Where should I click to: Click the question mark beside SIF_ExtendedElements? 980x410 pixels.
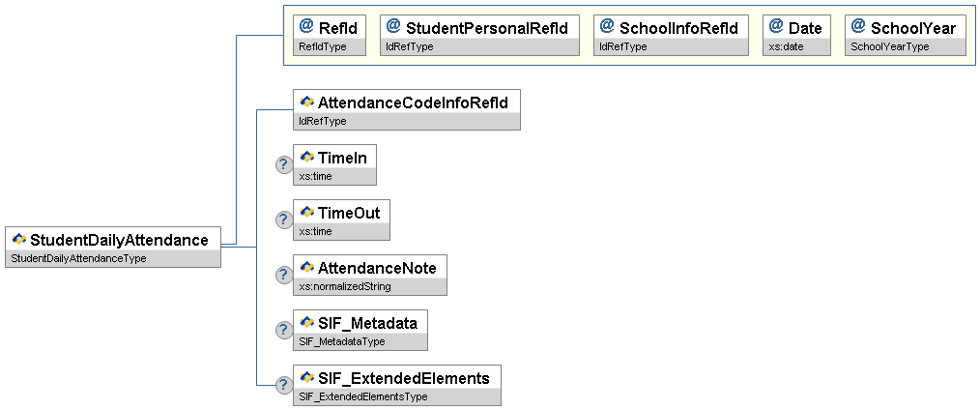(284, 385)
